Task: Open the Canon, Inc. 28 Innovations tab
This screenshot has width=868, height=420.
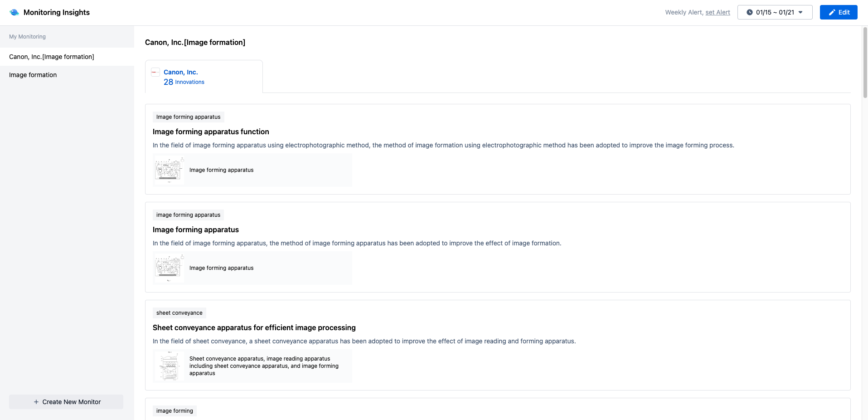Action: pyautogui.click(x=204, y=77)
